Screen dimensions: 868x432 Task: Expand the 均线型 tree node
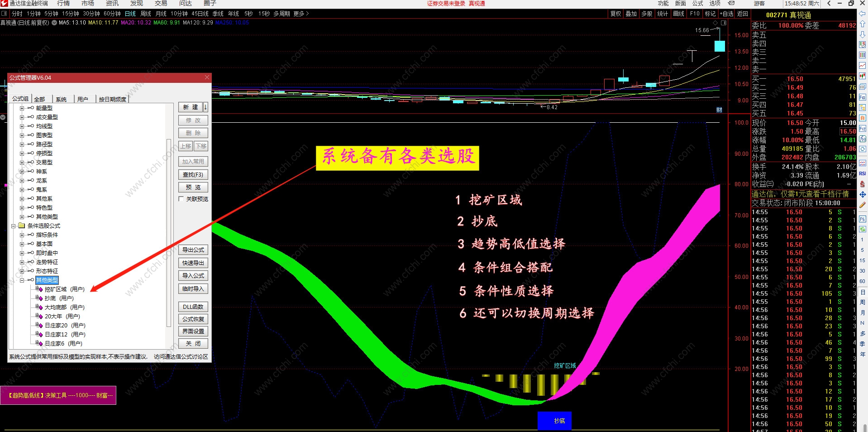[x=22, y=126]
